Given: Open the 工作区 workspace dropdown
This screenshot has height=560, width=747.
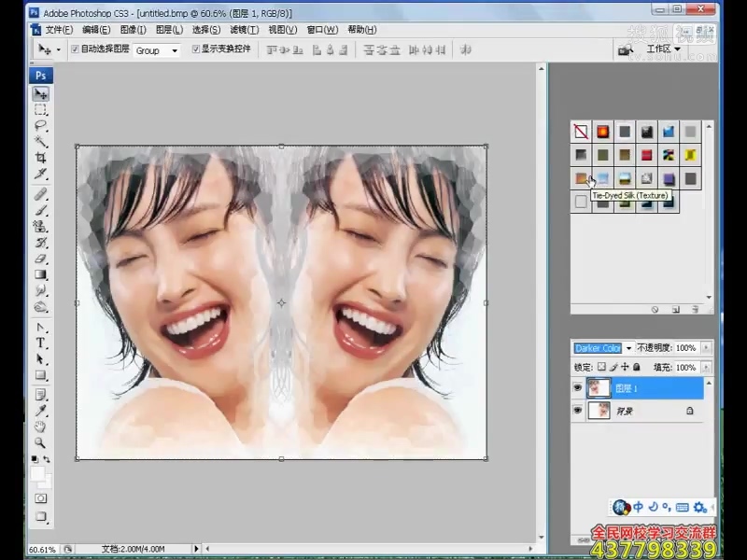Looking at the screenshot, I should [663, 49].
